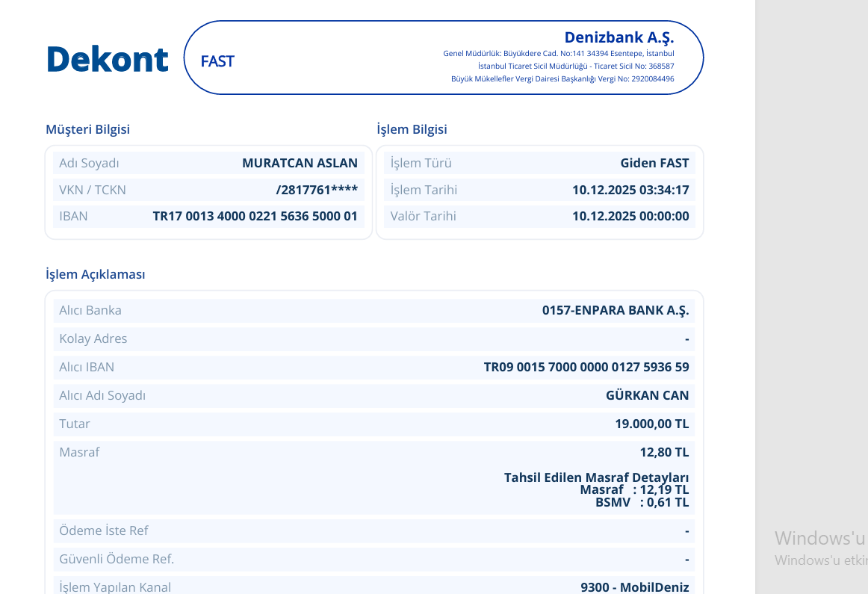Click the "İşlem Bilgisi" section heading
868x594 pixels.
pos(412,129)
